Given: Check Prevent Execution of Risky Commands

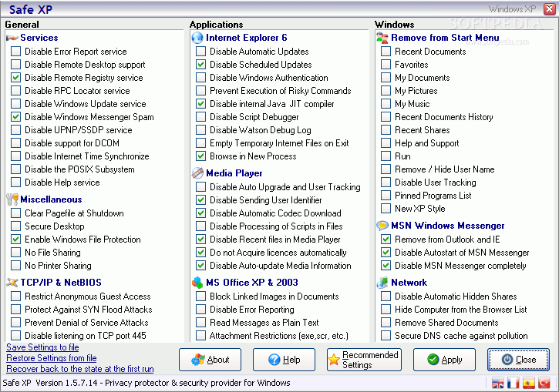Looking at the screenshot, I should 200,91.
